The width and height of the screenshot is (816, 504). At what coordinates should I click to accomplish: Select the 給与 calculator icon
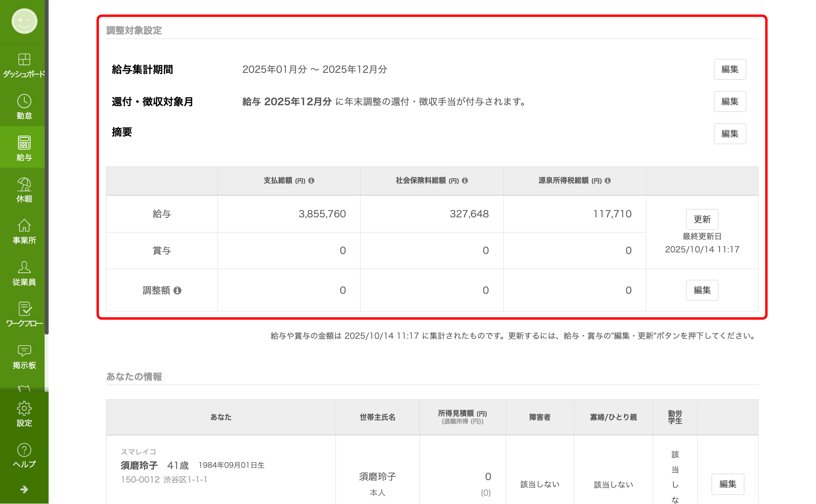pyautogui.click(x=24, y=143)
